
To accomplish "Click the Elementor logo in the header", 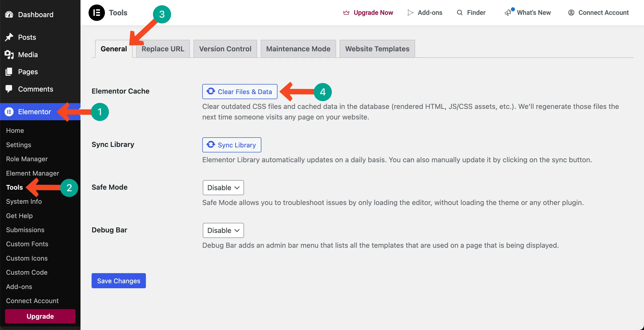I will 97,13.
